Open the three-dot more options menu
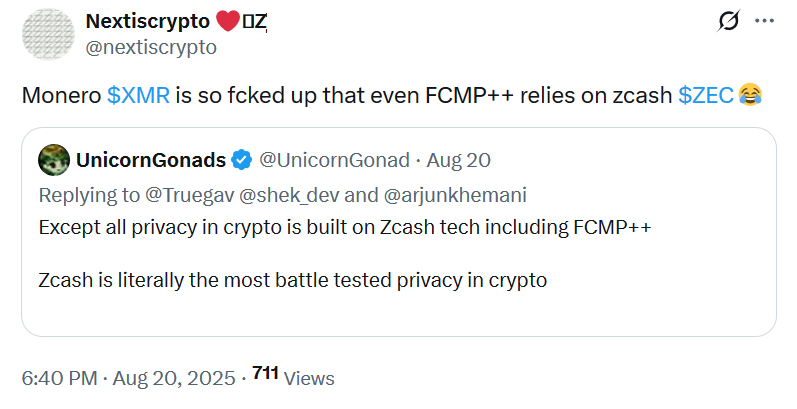Screen dimensions: 797x409 pos(764,21)
